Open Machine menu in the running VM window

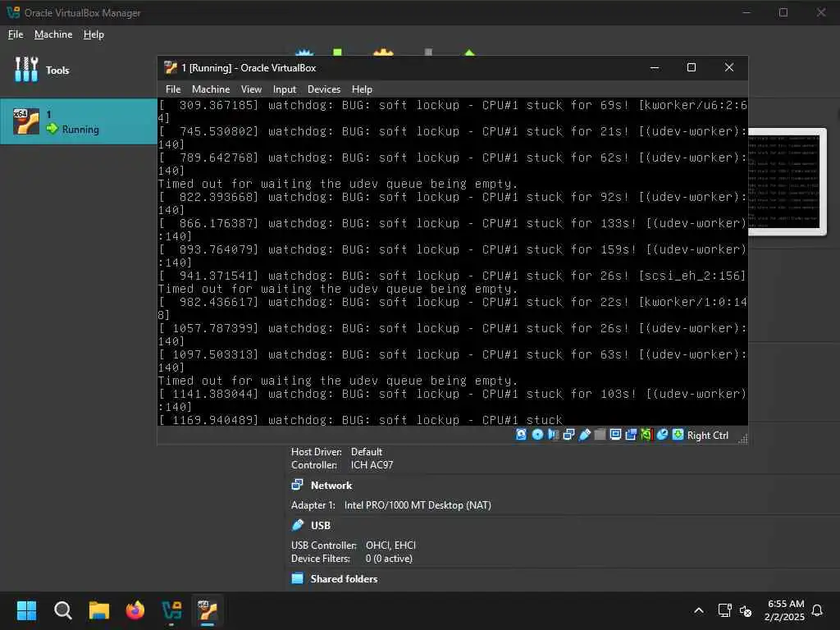[x=211, y=89]
